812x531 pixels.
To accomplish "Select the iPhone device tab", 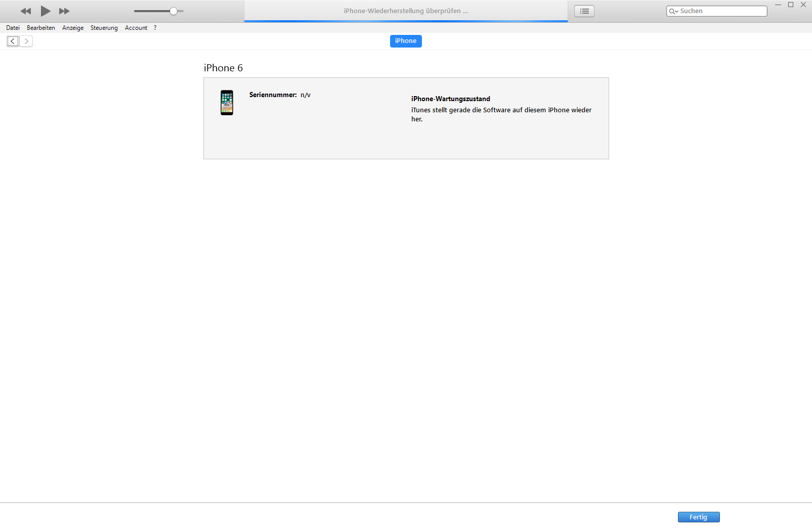I will click(x=406, y=41).
